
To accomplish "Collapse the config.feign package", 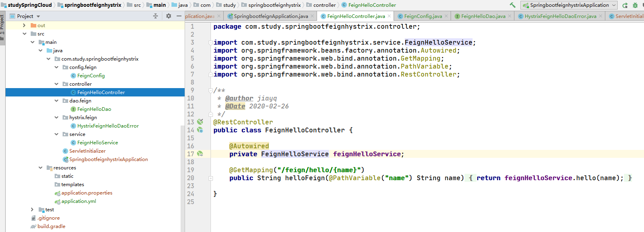I will coord(56,67).
